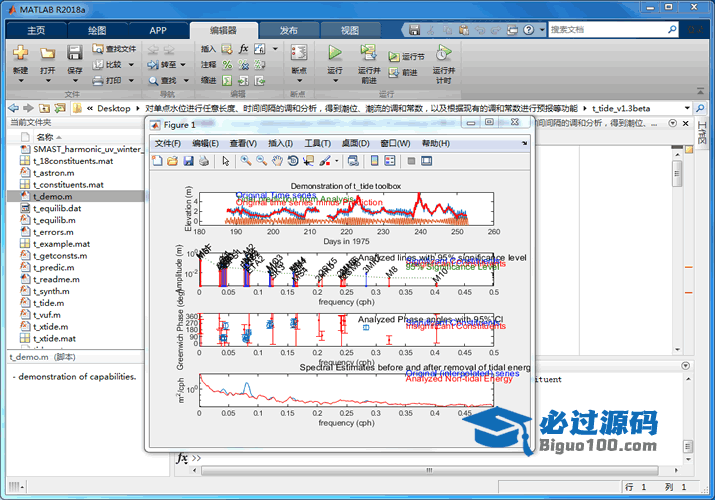Click the Run and Advance (运行并前进) icon
This screenshot has height=500, width=715.
pyautogui.click(x=368, y=52)
